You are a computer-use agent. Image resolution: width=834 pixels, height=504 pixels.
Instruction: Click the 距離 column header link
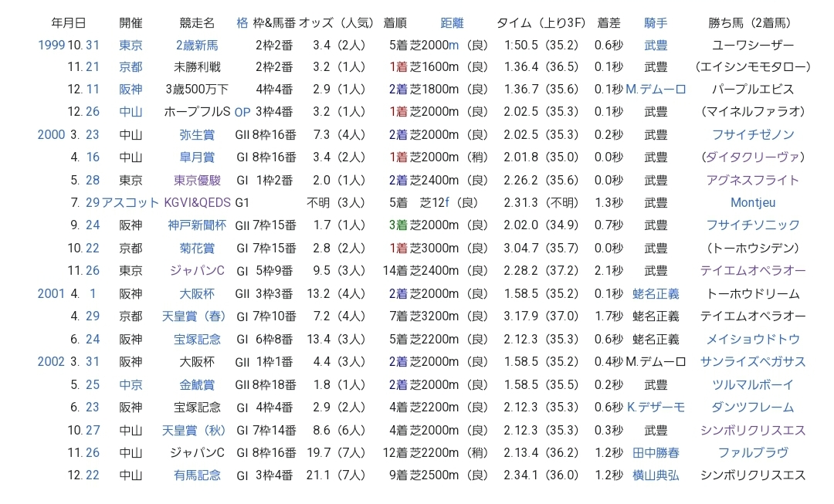452,23
